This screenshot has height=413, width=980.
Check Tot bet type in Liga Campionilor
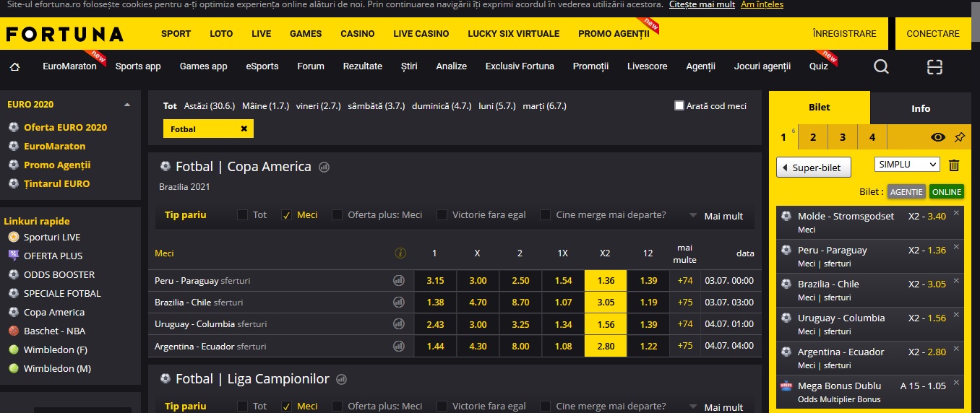click(242, 406)
